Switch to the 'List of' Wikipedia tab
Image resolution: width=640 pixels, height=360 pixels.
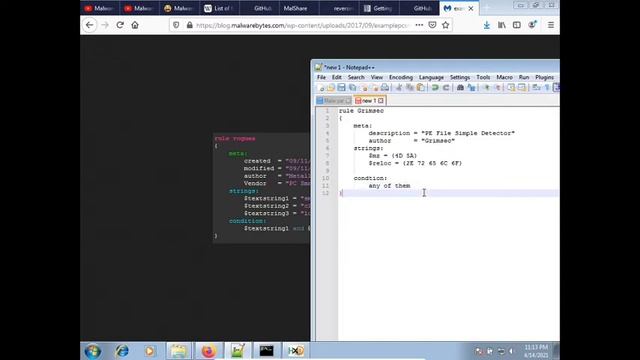[220, 8]
